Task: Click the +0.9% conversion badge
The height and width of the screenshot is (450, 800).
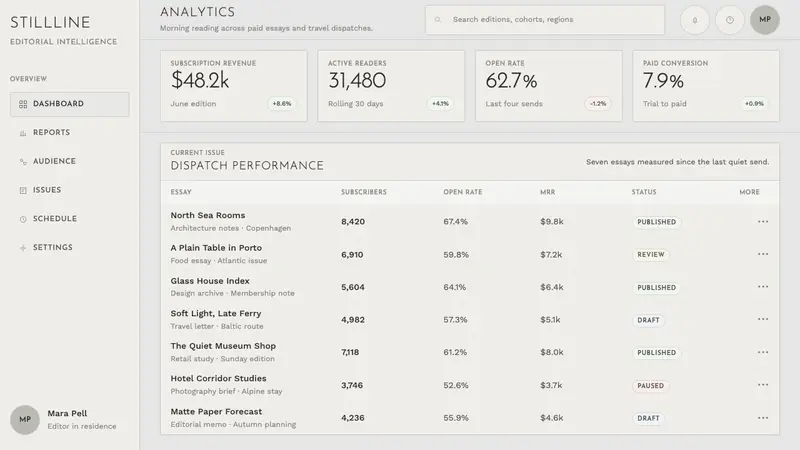Action: [x=754, y=104]
